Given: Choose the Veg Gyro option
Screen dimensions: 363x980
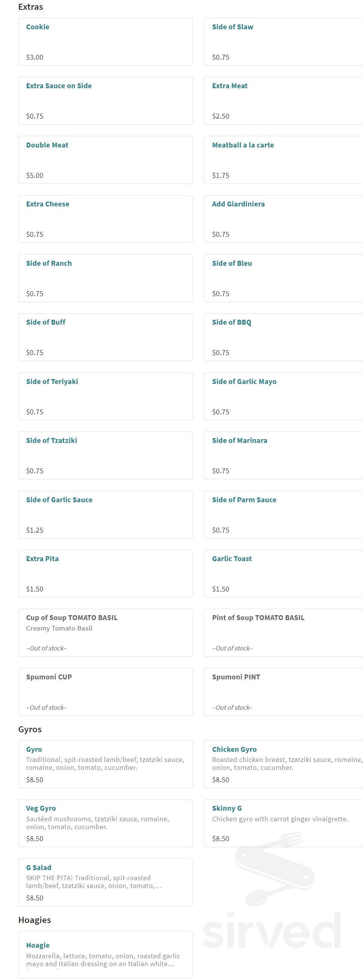Looking at the screenshot, I should click(105, 823).
